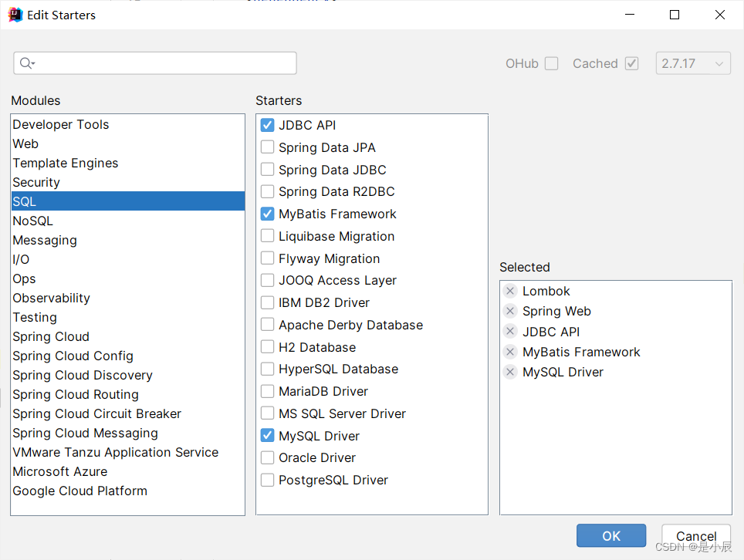Select the Observability module
This screenshot has height=560, width=744.
coord(127,298)
